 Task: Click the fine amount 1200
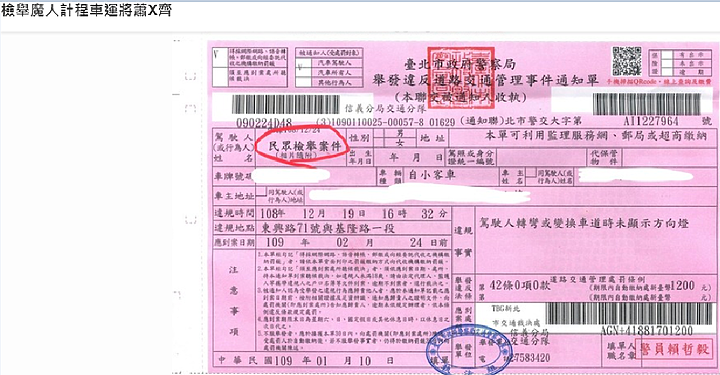[682, 285]
